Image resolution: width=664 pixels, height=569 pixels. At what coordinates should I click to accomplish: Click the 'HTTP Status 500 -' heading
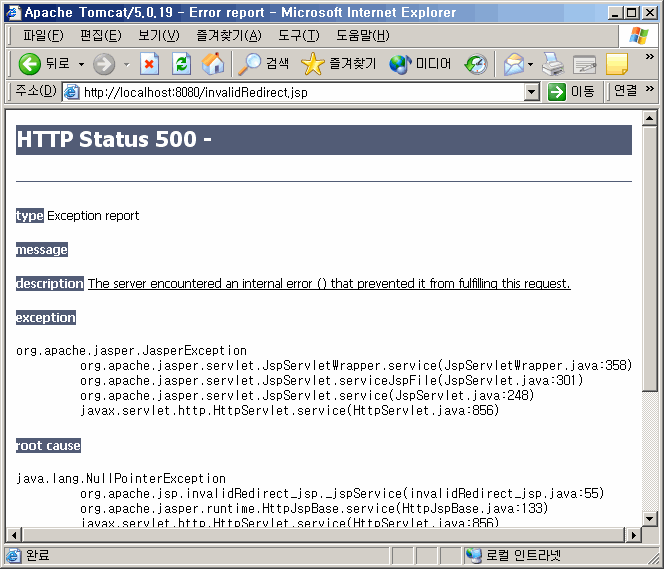[x=113, y=139]
